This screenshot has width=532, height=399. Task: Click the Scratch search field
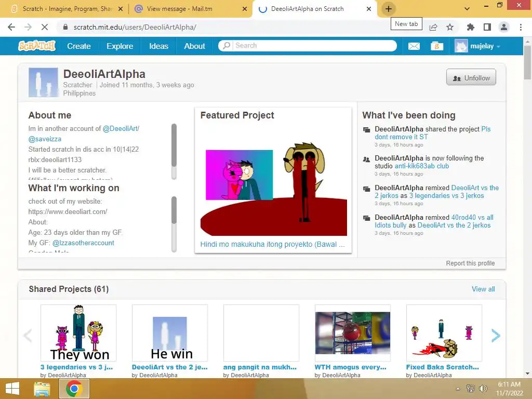pyautogui.click(x=314, y=46)
